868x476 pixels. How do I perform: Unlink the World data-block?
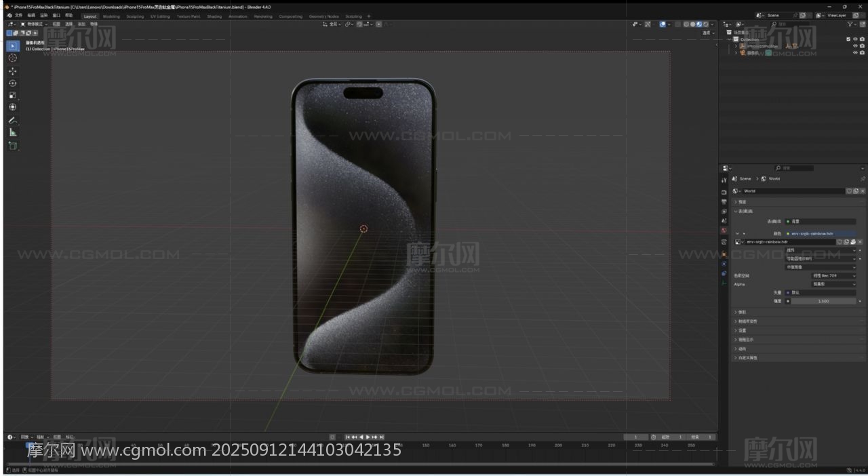click(861, 191)
